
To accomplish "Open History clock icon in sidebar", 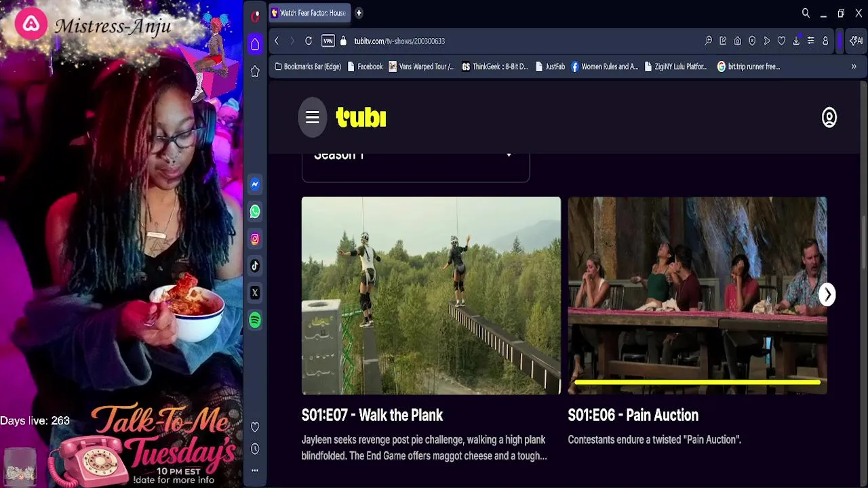I will tap(255, 449).
